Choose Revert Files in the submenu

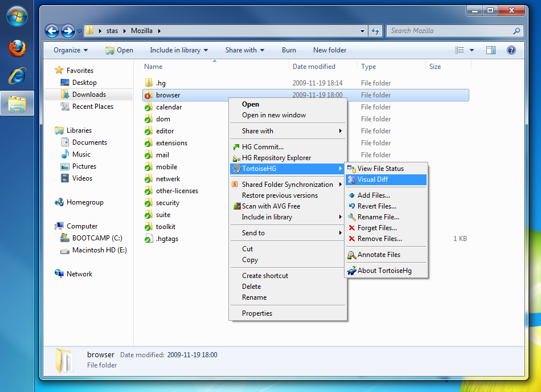pyautogui.click(x=376, y=206)
